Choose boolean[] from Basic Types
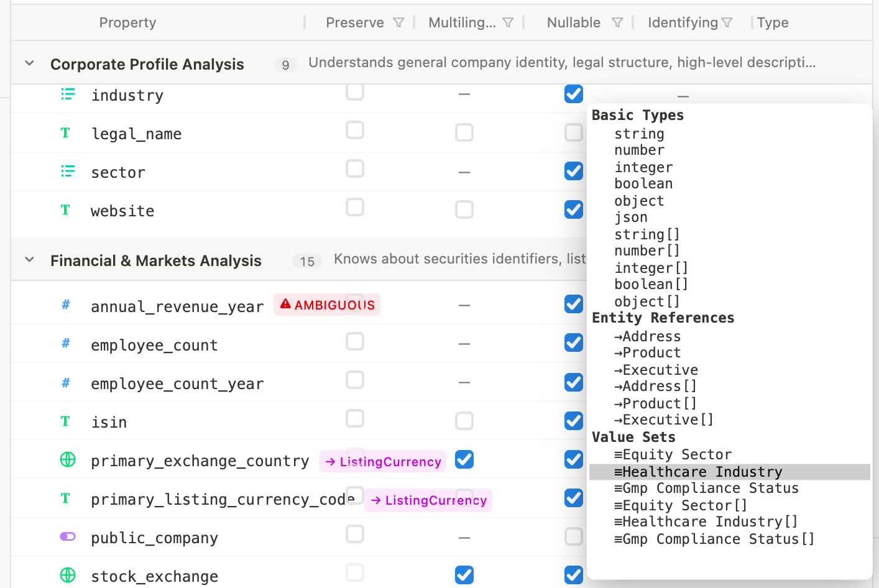This screenshot has width=879, height=588. (651, 284)
